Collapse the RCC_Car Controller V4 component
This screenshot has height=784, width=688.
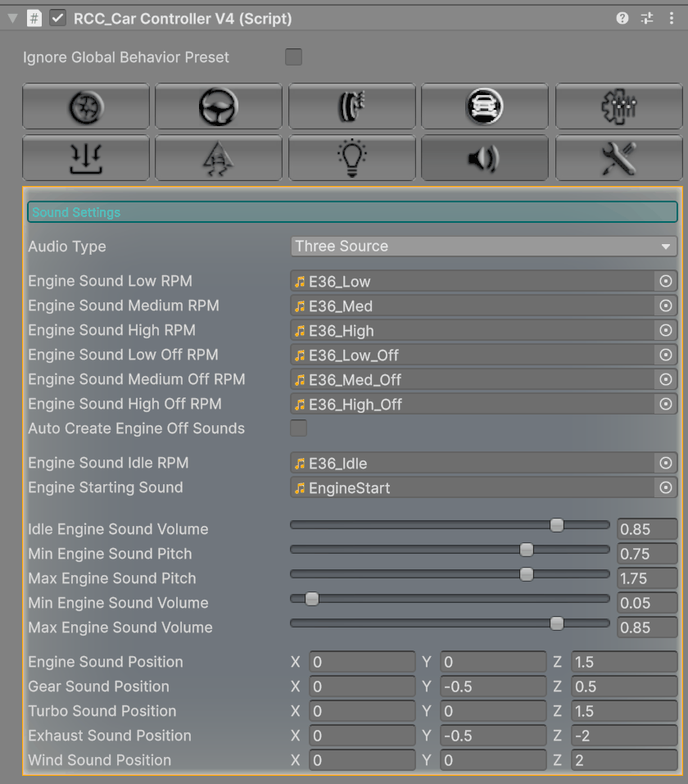point(13,19)
